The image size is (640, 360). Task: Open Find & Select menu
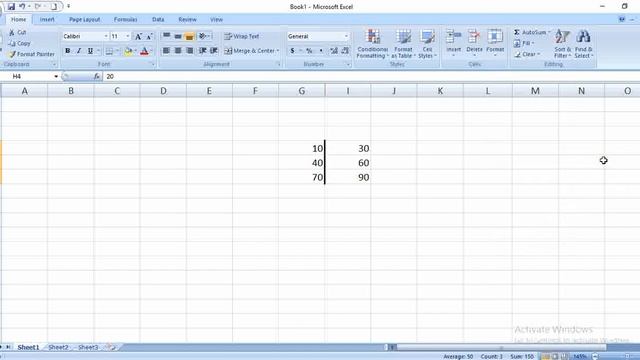[x=583, y=44]
